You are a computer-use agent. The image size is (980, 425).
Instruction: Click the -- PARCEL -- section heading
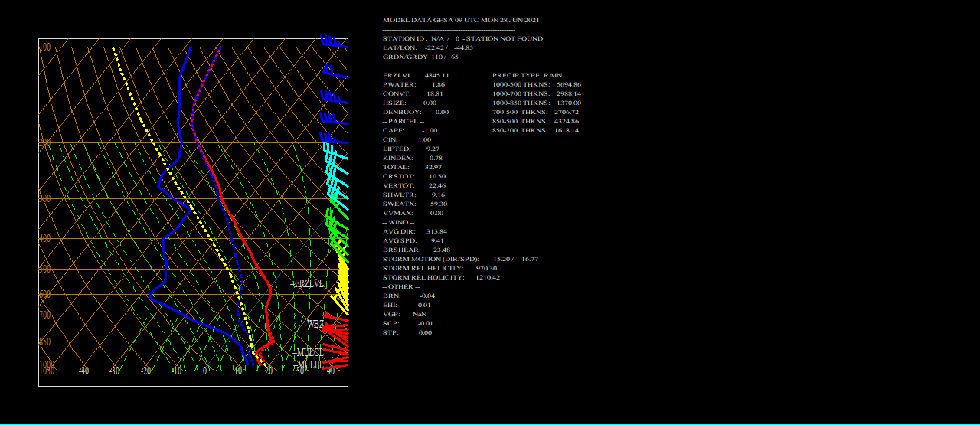(x=403, y=121)
